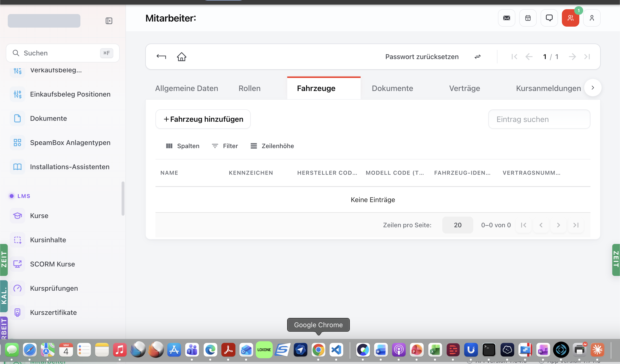Jump to first record icon
This screenshot has width=620, height=364.
(514, 57)
